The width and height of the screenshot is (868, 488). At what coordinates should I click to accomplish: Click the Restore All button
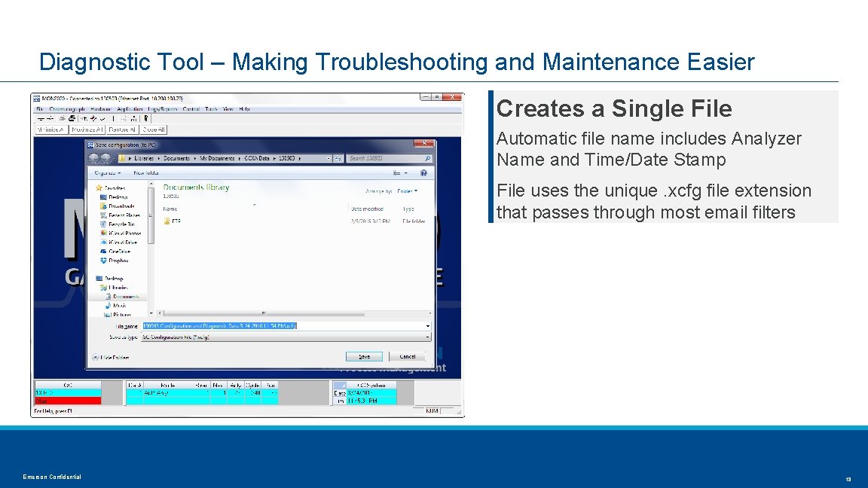(122, 130)
